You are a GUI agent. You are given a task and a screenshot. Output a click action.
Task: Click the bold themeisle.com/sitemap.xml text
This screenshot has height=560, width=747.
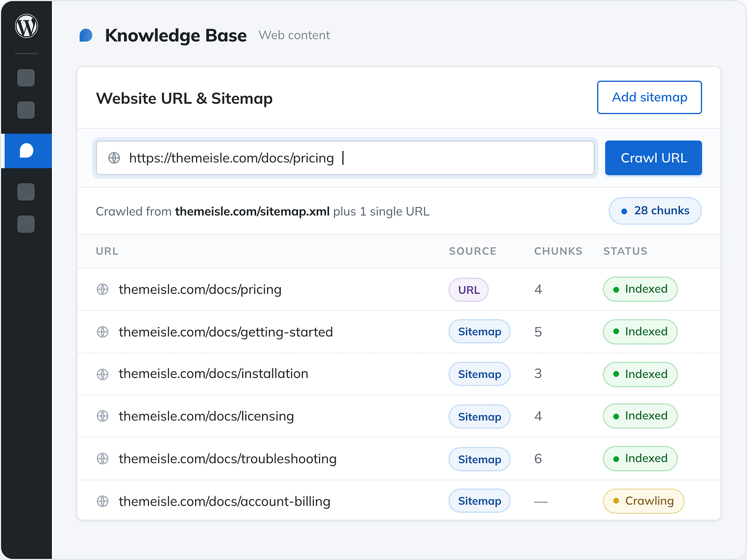tap(252, 212)
